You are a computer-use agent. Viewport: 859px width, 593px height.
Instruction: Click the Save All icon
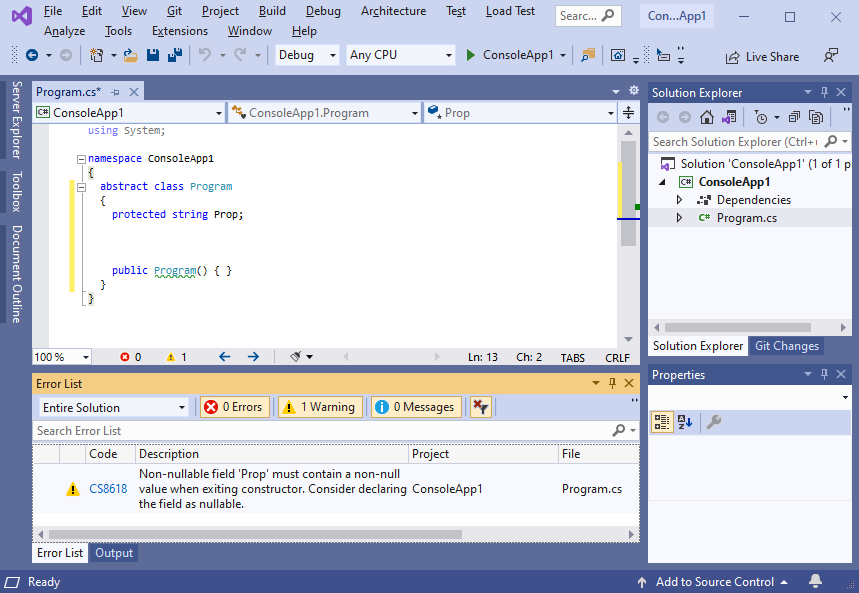175,55
